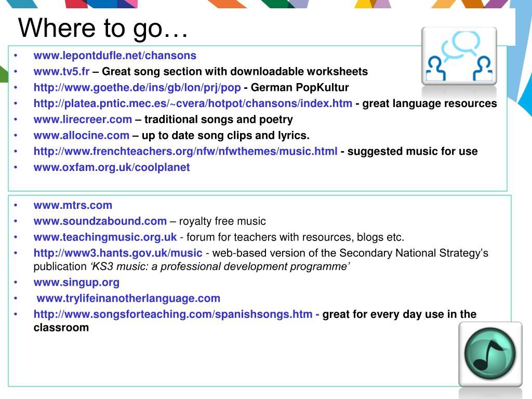
Task: Open www.singup.org link
Action: coord(76,282)
